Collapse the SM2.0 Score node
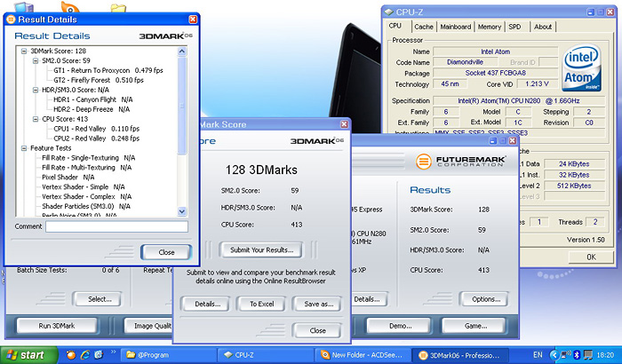This screenshot has height=364, width=622. point(36,60)
